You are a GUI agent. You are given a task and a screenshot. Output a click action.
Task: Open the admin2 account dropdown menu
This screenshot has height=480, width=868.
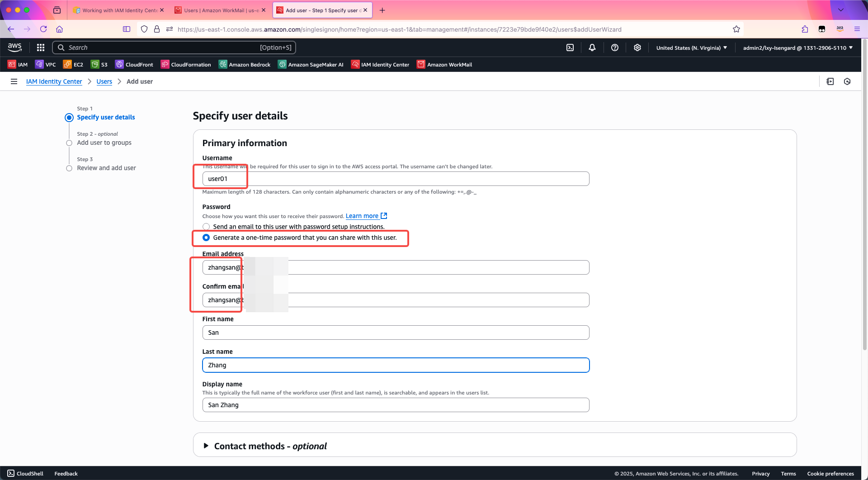click(798, 48)
